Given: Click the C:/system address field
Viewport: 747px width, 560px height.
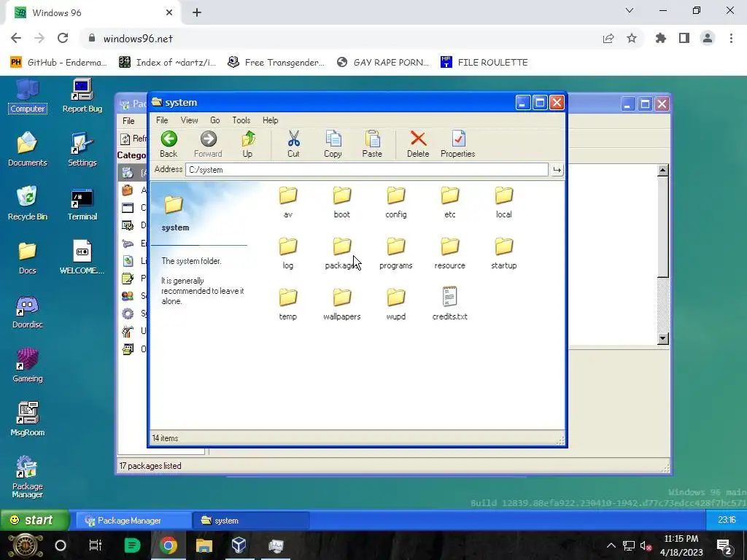Looking at the screenshot, I should (x=366, y=169).
